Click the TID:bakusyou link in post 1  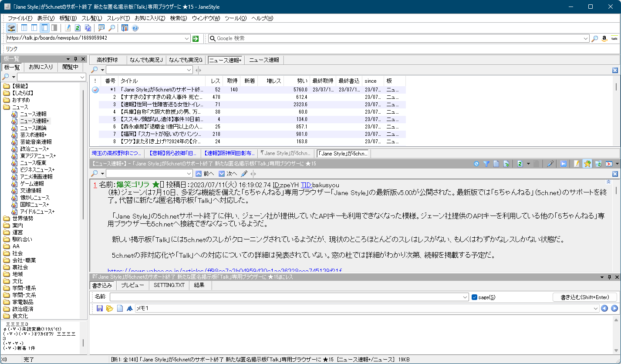pyautogui.click(x=320, y=185)
